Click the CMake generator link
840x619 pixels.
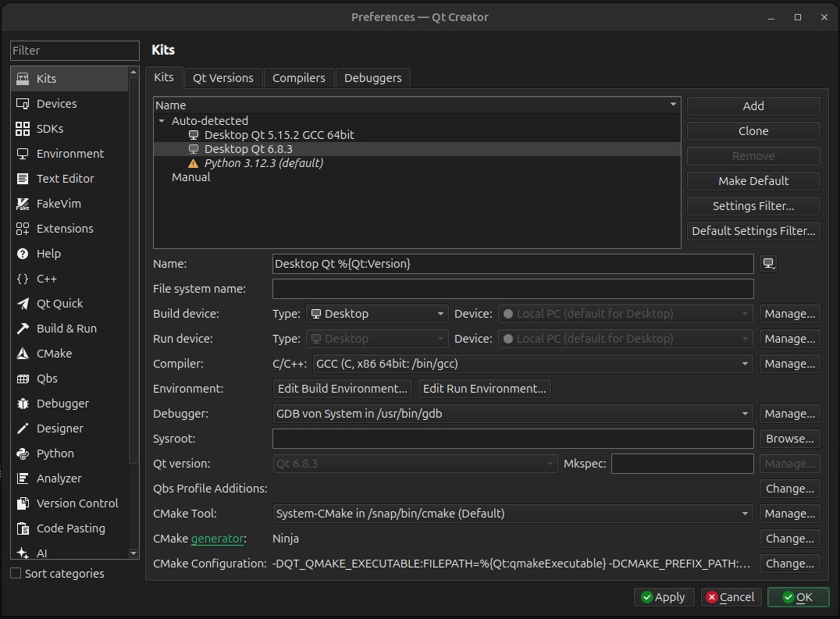coord(218,539)
